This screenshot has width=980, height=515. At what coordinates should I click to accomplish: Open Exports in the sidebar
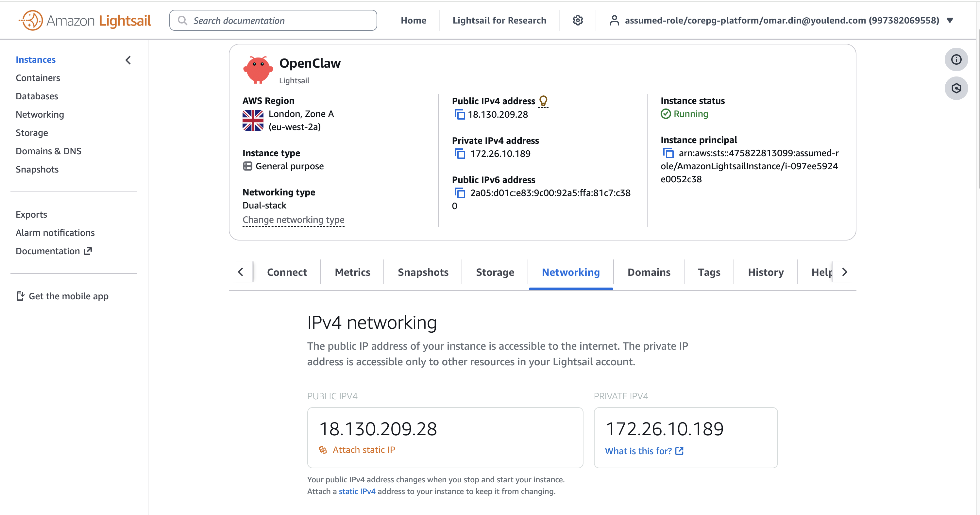coord(31,214)
